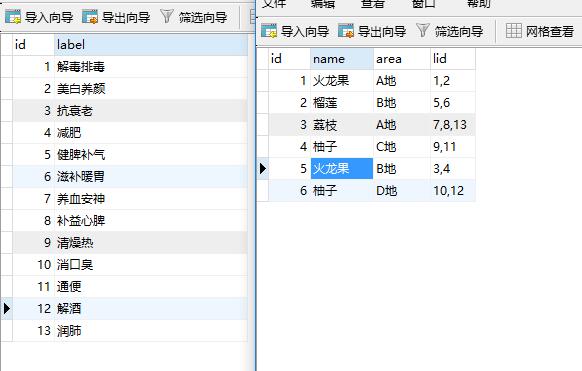Click the 柚子 name cell in row 6
582x371 pixels.
[x=342, y=191]
